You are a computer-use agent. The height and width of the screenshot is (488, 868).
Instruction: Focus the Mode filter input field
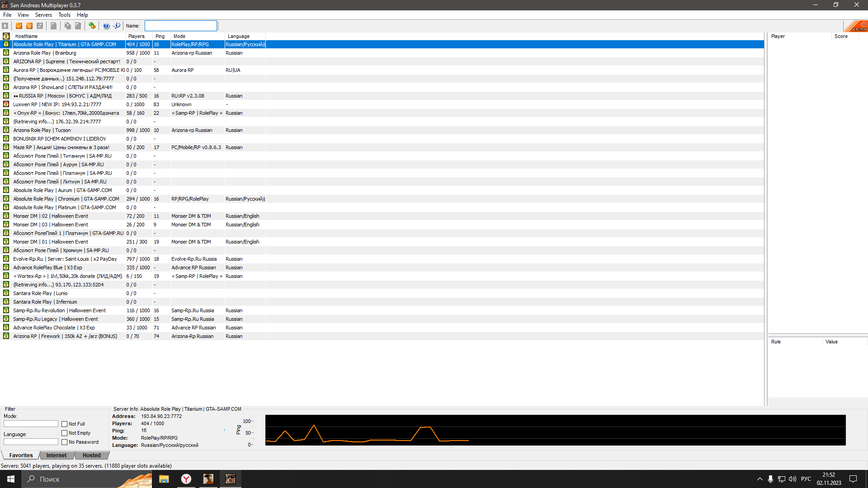click(31, 424)
